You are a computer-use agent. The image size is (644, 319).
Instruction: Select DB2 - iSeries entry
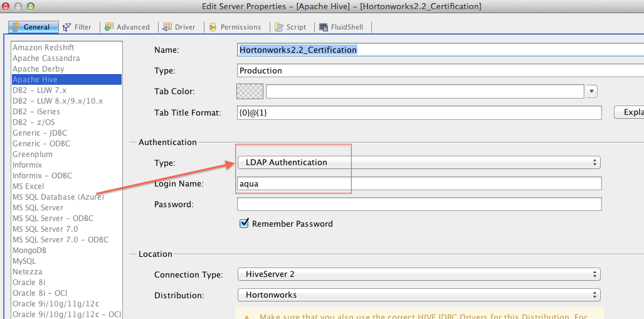[x=67, y=112]
